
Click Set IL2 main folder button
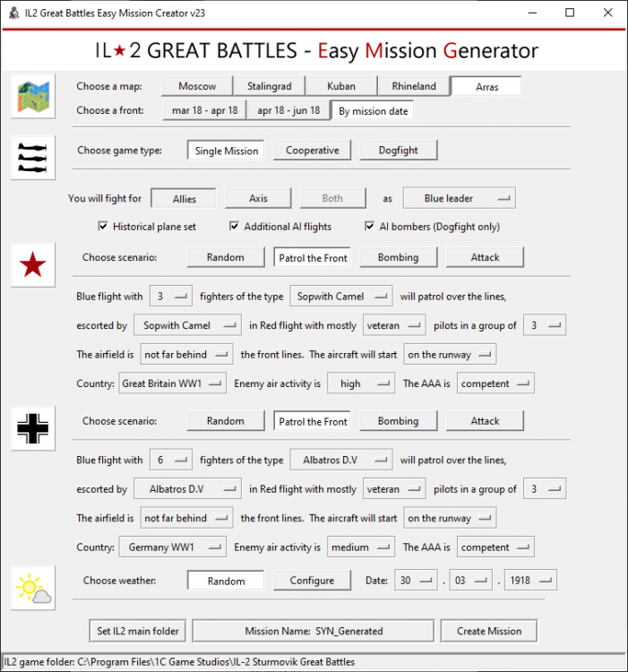(137, 631)
